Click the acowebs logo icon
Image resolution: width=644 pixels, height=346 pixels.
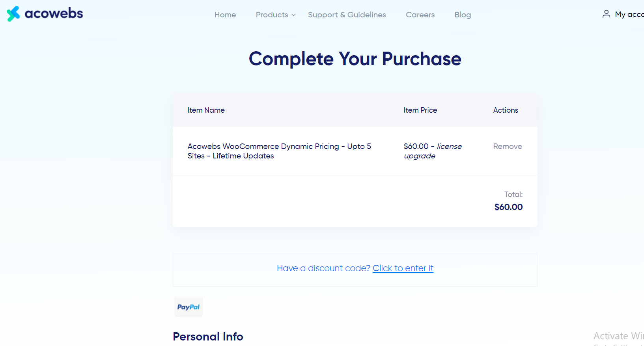13,14
